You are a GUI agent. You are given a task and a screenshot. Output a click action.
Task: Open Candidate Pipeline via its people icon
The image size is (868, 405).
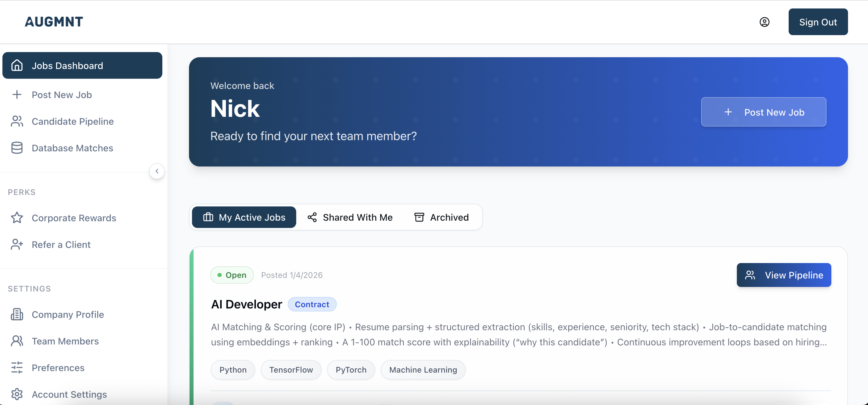click(17, 121)
